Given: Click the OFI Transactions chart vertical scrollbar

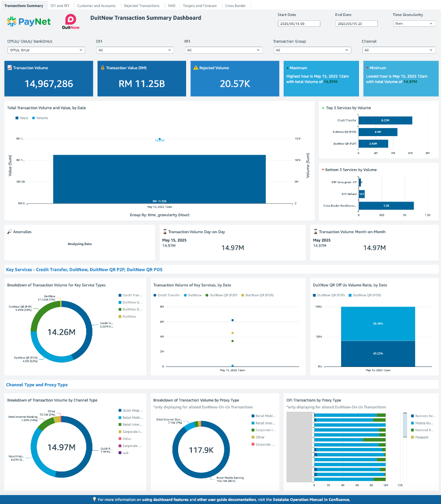Looking at the screenshot, I should click(x=404, y=426).
